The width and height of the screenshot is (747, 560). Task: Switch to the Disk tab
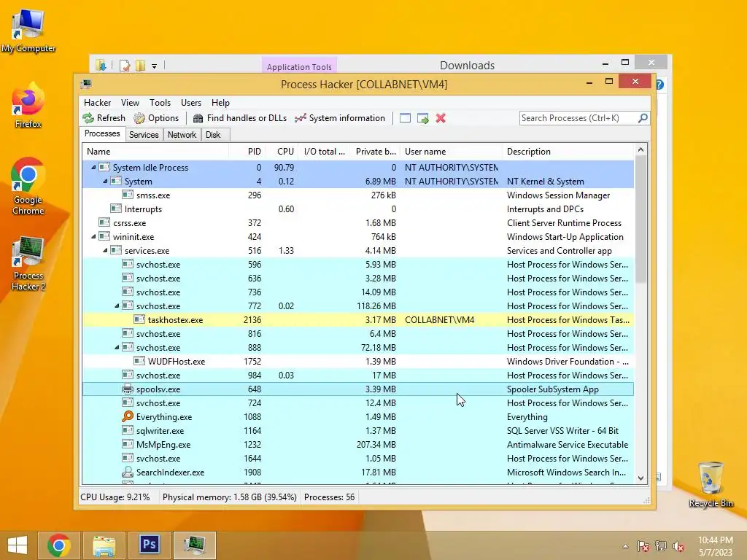213,135
